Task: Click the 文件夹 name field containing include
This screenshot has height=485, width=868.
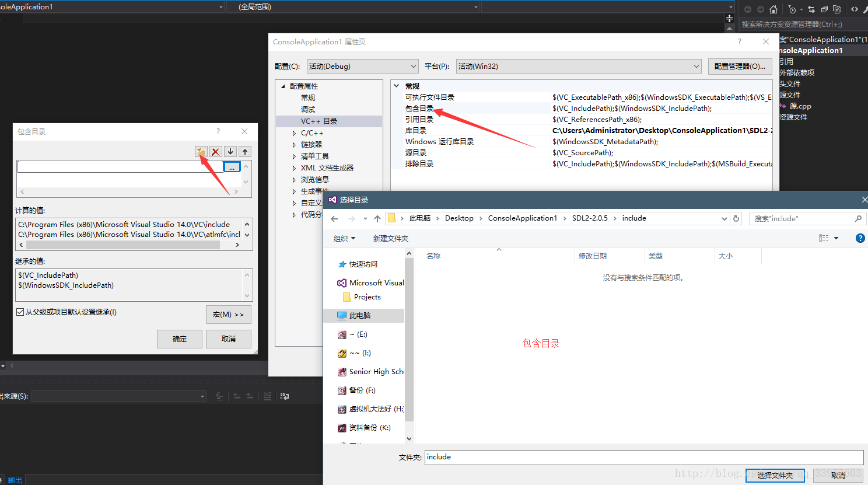Action: pos(644,458)
